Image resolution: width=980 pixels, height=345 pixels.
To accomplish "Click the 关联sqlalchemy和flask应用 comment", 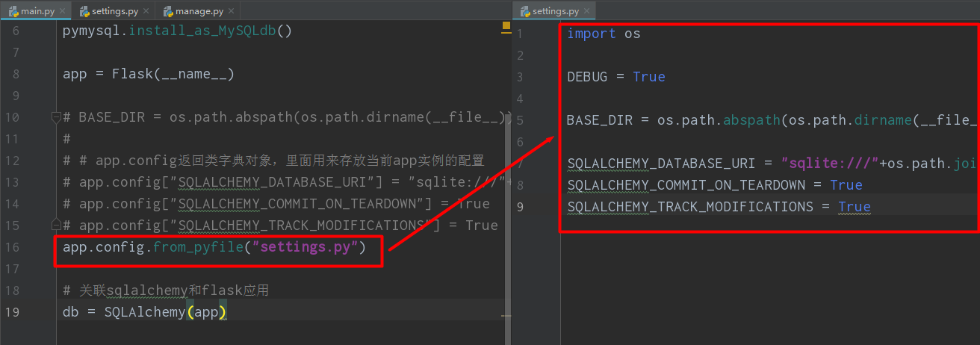I will (166, 290).
